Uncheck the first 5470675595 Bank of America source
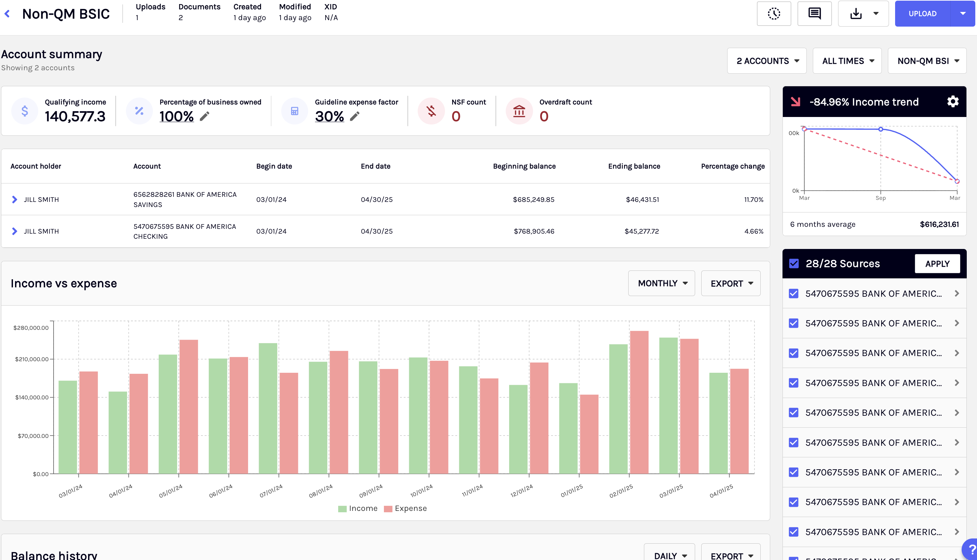The image size is (977, 560). pos(793,293)
